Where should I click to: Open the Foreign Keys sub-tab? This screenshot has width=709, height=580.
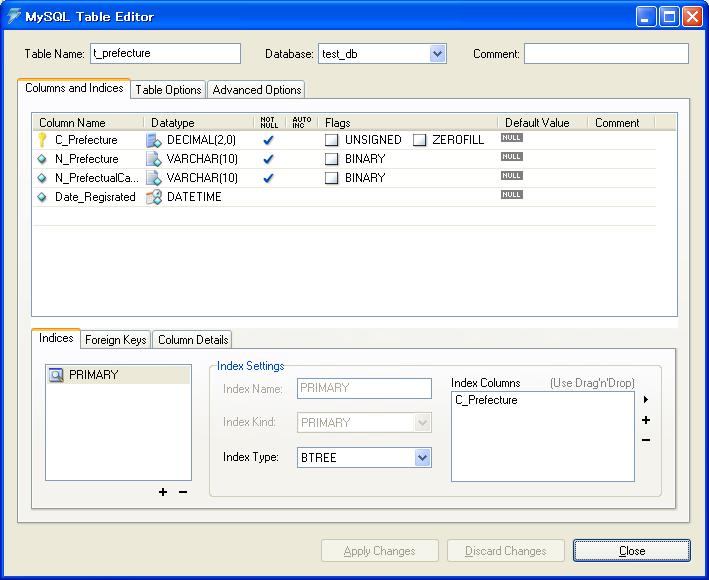(x=116, y=340)
